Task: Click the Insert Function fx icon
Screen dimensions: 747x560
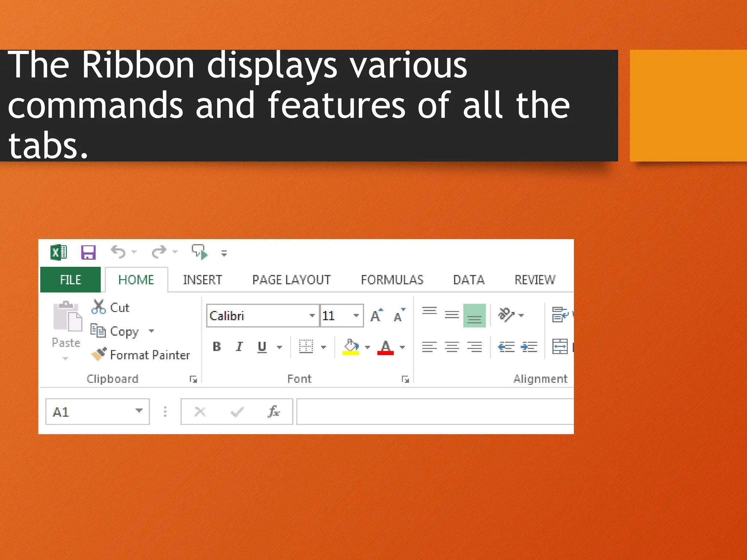Action: click(274, 412)
